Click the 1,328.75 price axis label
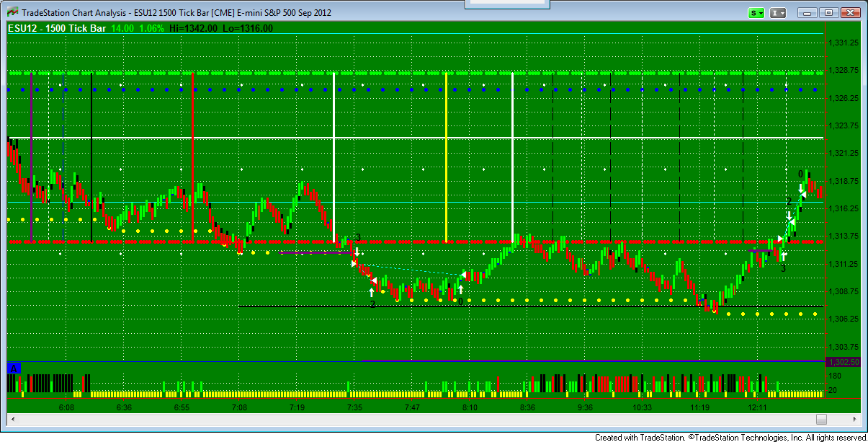The image size is (868, 442). pyautogui.click(x=842, y=70)
